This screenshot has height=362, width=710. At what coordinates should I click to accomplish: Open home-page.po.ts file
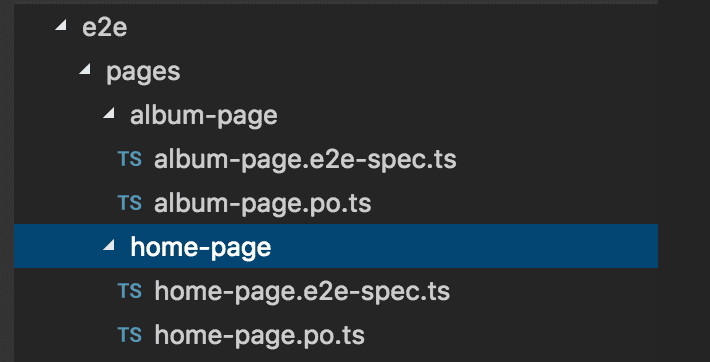(259, 336)
